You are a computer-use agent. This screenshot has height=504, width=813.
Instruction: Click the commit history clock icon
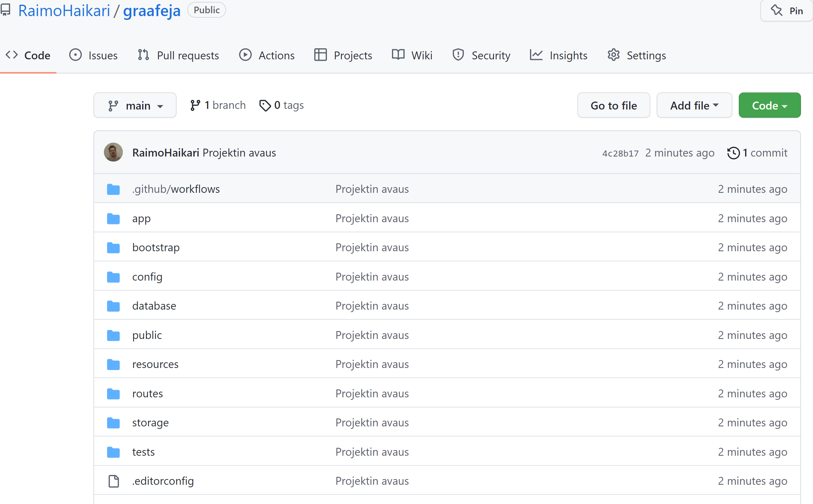(x=733, y=153)
